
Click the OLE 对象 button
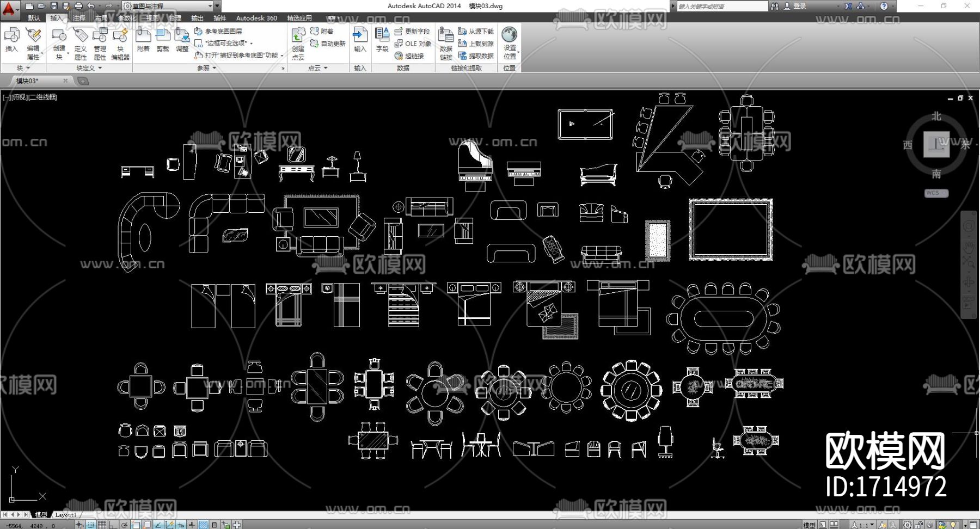(413, 44)
